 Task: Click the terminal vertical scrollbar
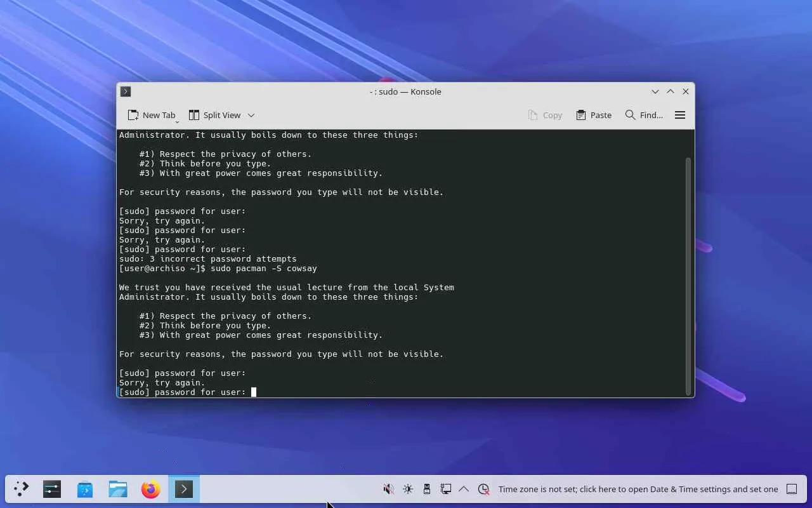(688, 276)
